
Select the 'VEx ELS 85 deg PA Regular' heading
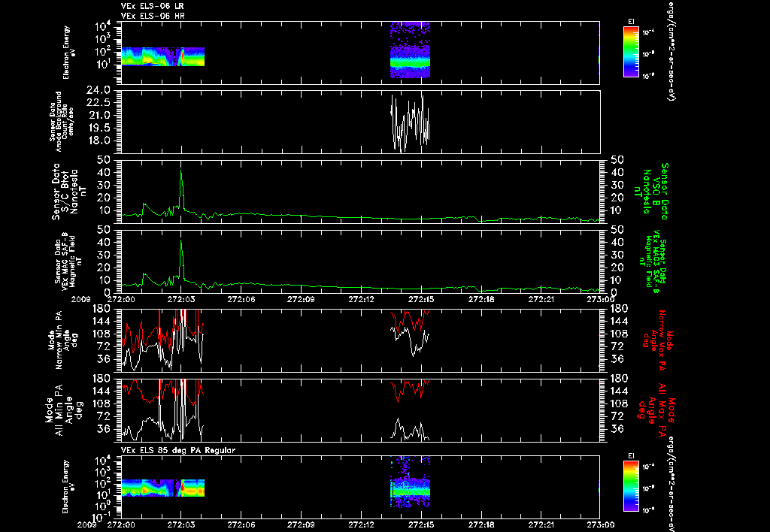177,450
